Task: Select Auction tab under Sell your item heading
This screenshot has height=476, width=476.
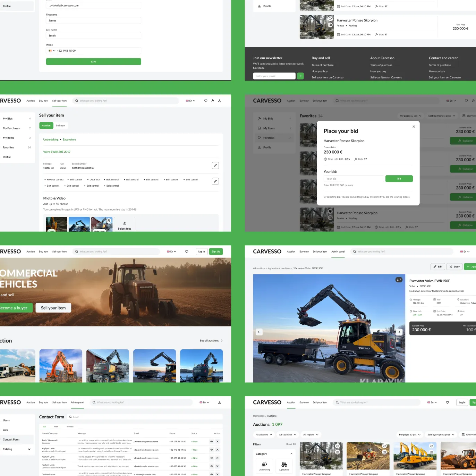Action: pyautogui.click(x=46, y=126)
